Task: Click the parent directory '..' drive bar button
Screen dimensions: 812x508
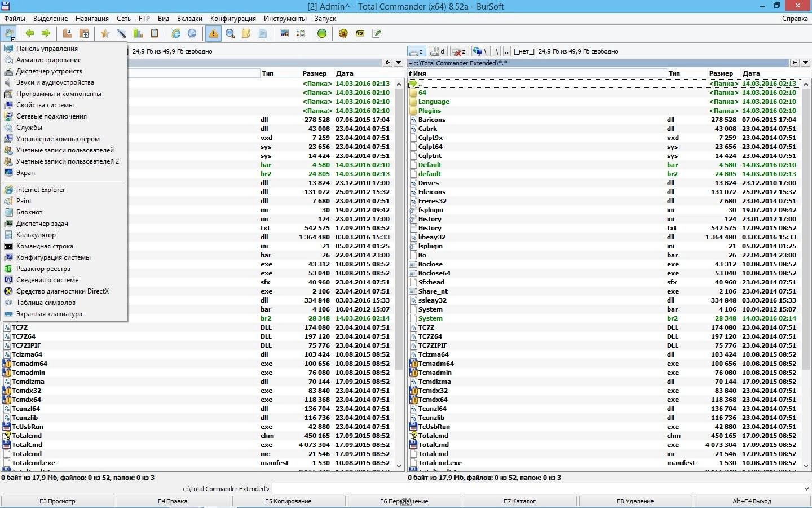Action: pyautogui.click(x=507, y=51)
